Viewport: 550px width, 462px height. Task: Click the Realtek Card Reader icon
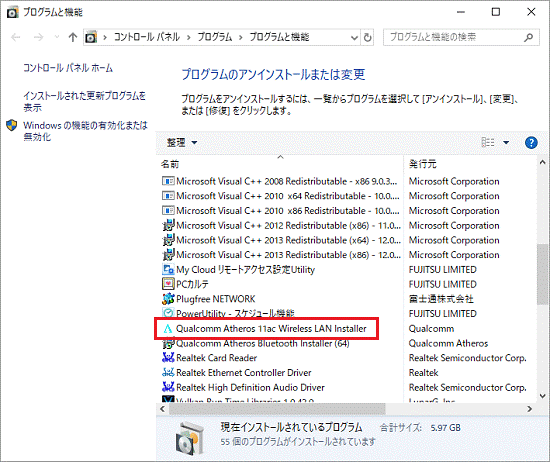point(168,358)
